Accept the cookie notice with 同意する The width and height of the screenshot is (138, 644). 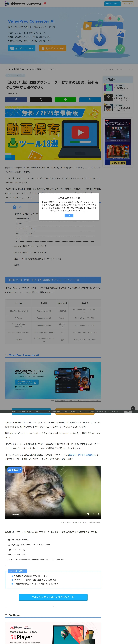[128, 412]
